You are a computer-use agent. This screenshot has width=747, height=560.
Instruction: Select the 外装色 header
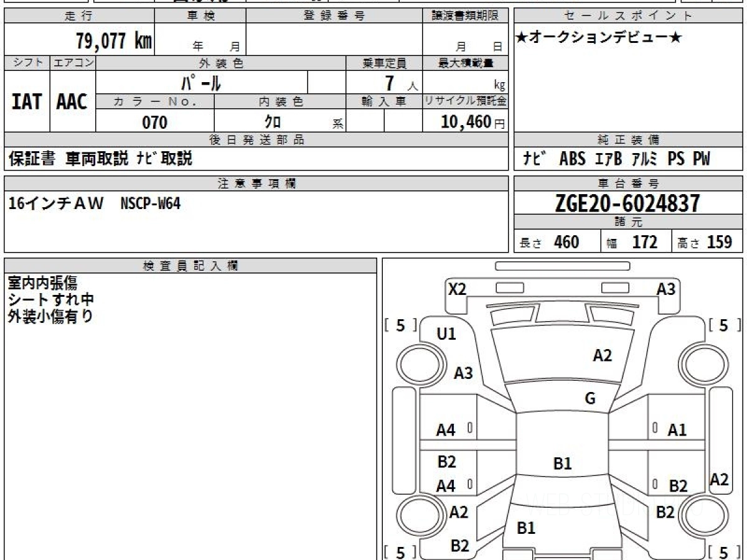[221, 63]
